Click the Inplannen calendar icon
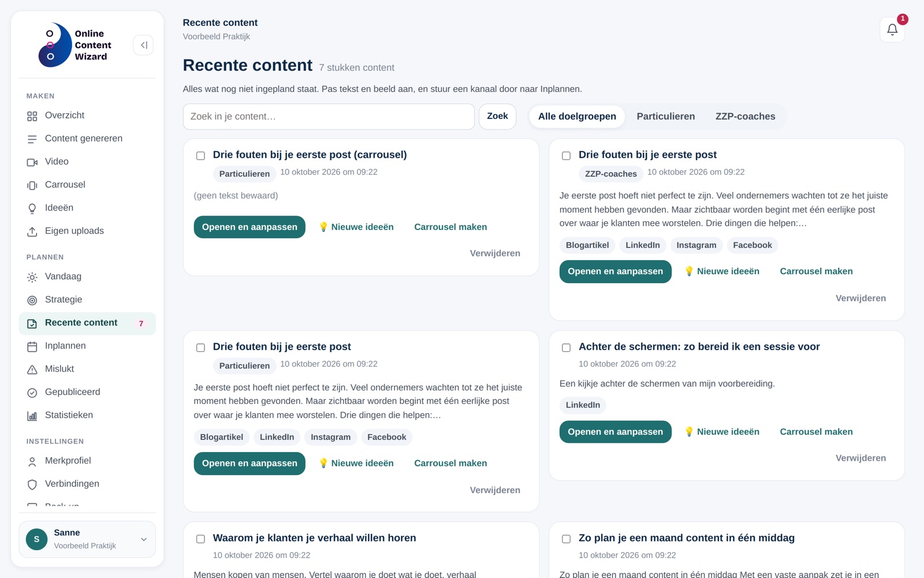This screenshot has width=924, height=578. click(x=32, y=347)
